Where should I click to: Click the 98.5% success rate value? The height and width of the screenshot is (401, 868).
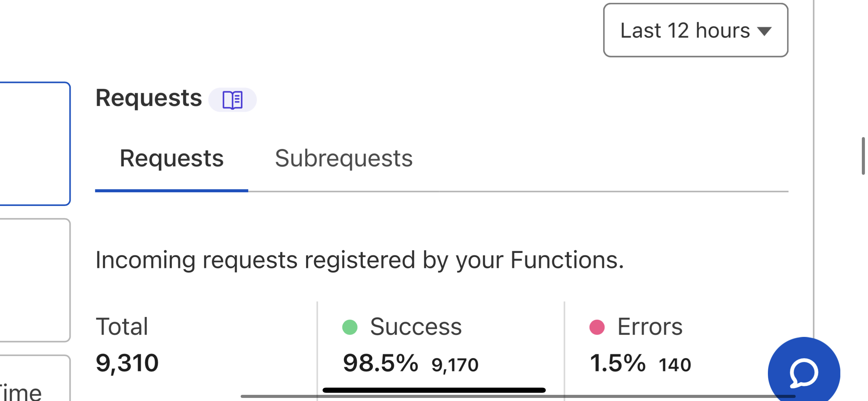[380, 363]
